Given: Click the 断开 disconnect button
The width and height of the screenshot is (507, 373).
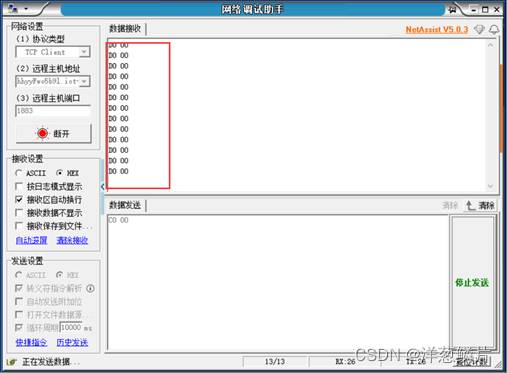Looking at the screenshot, I should 54,134.
